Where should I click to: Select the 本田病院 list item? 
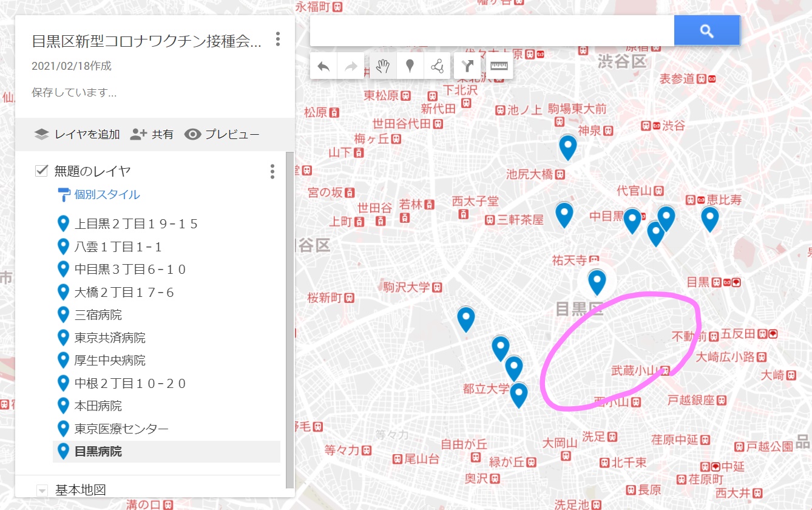click(166, 406)
